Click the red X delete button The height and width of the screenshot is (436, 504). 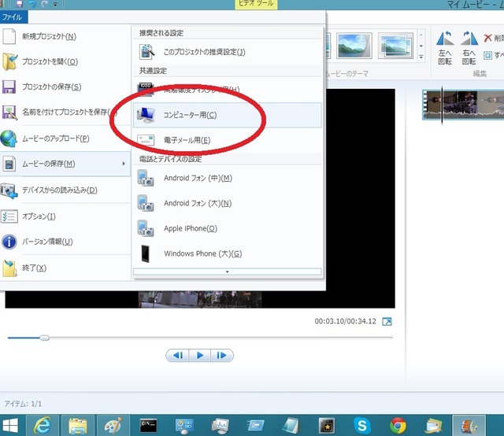[487, 38]
